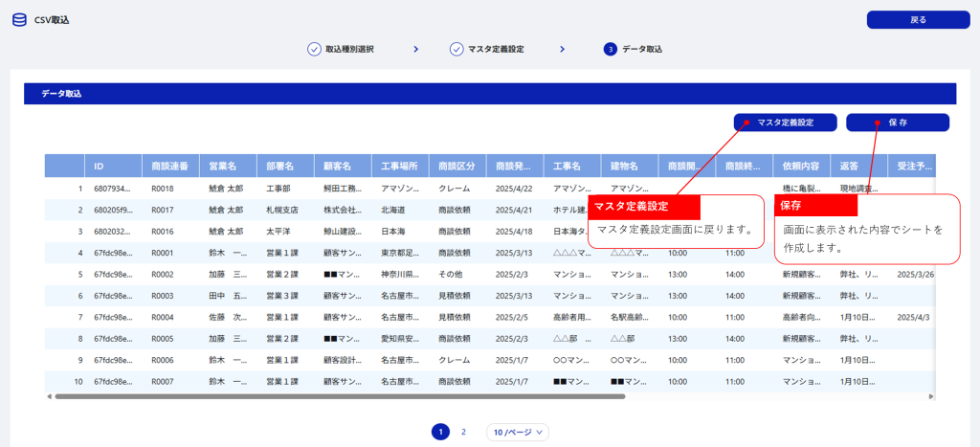Click the step 3 circle icon
980x447 pixels.
tap(610, 50)
